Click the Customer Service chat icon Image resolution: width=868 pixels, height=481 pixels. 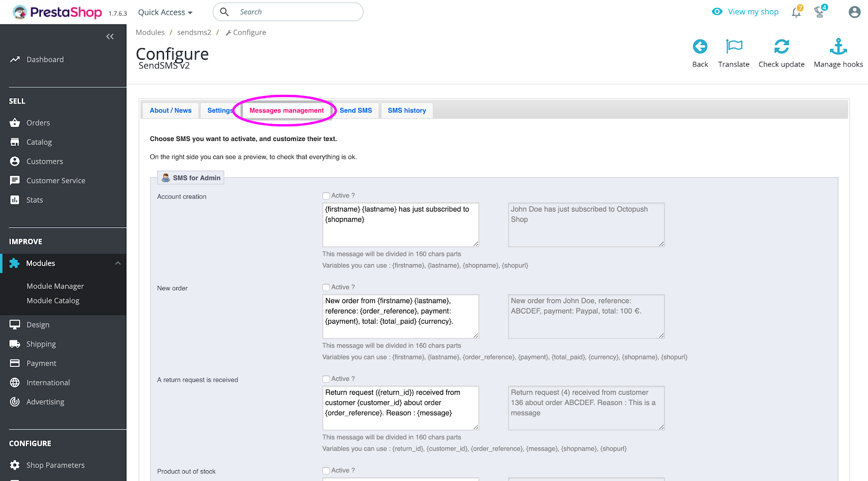pyautogui.click(x=15, y=181)
